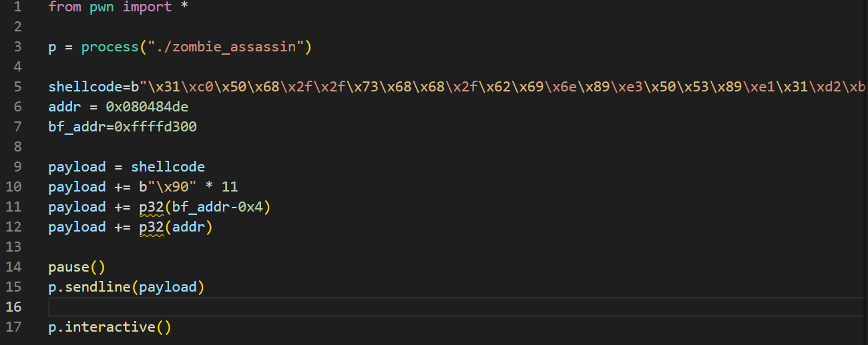Image resolution: width=868 pixels, height=345 pixels.
Task: Click line number 16 in the gutter
Action: point(13,307)
